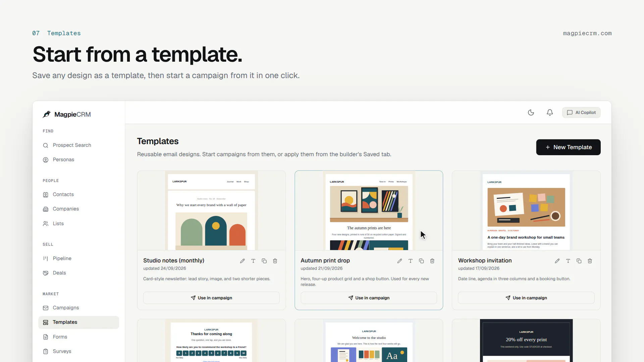This screenshot has height=362, width=644.
Task: Open Lists in the sidebar
Action: 79,224
